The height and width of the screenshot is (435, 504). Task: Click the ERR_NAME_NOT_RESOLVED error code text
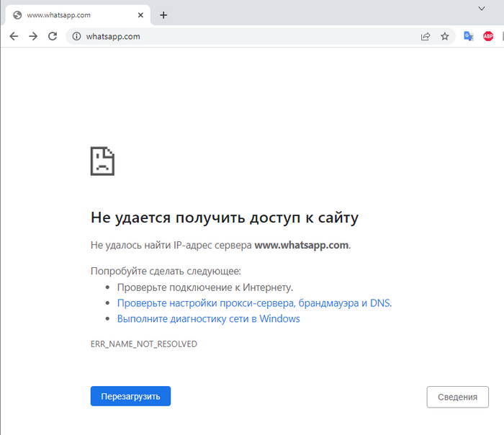143,344
